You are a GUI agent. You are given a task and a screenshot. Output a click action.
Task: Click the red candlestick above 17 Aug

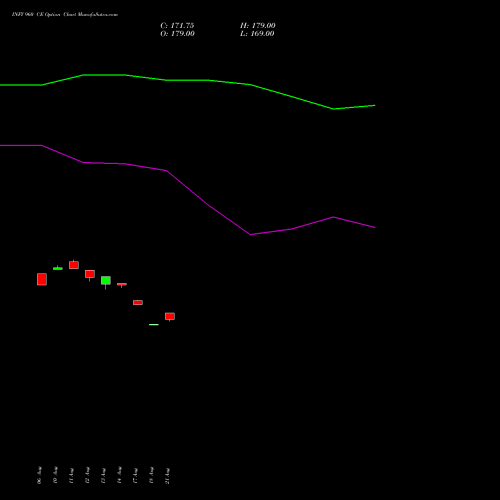coord(138,302)
